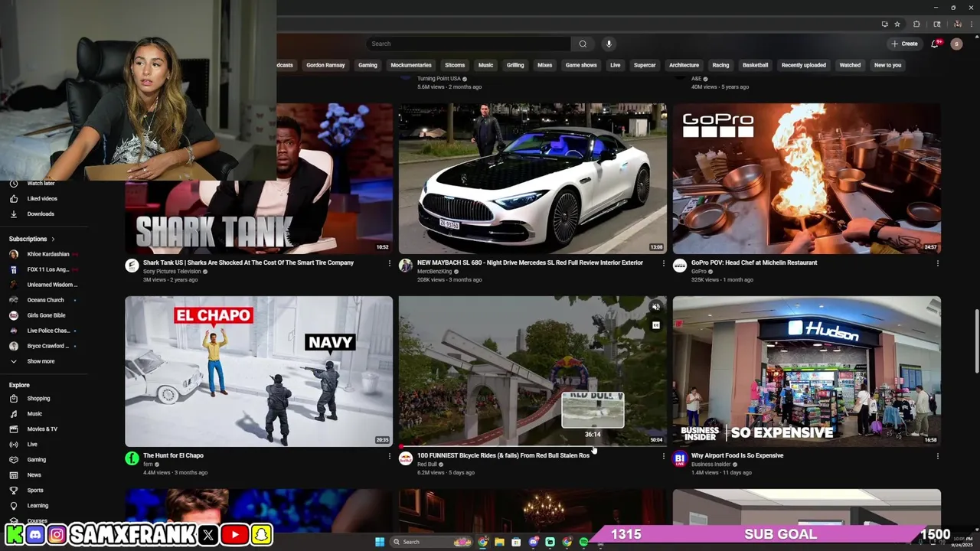Expand the Subscriptions section chevron
The height and width of the screenshot is (551, 980).
point(53,240)
